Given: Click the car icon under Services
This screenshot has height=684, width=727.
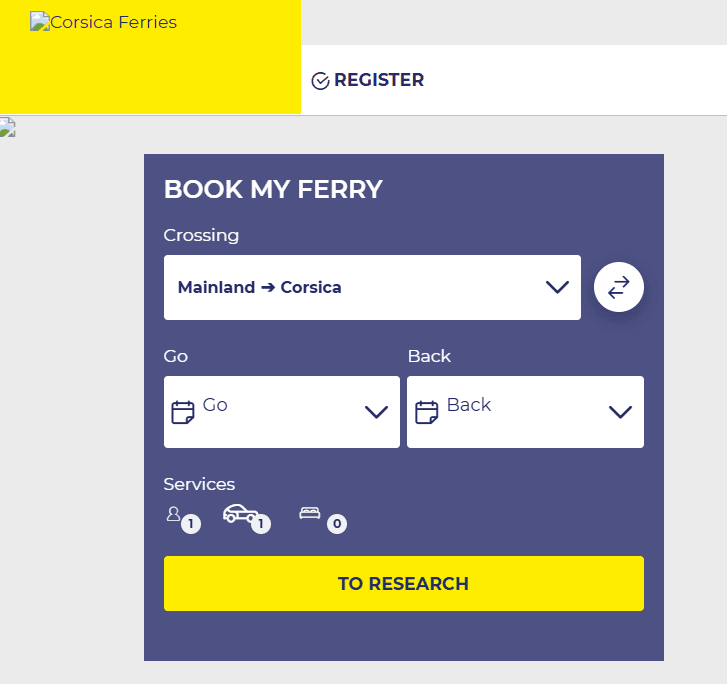Looking at the screenshot, I should [x=238, y=513].
